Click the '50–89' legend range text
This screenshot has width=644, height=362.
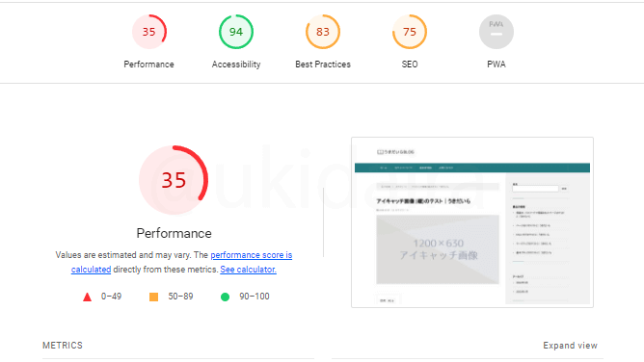click(x=180, y=297)
